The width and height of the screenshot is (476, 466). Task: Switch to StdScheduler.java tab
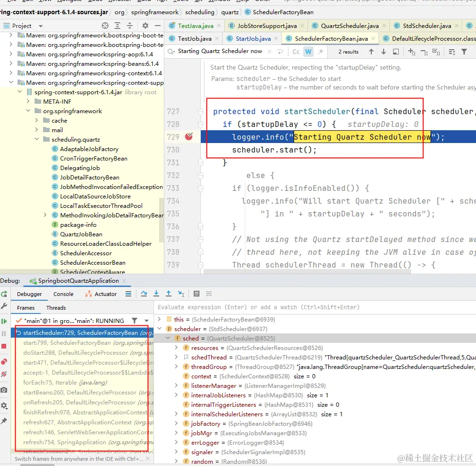click(427, 26)
